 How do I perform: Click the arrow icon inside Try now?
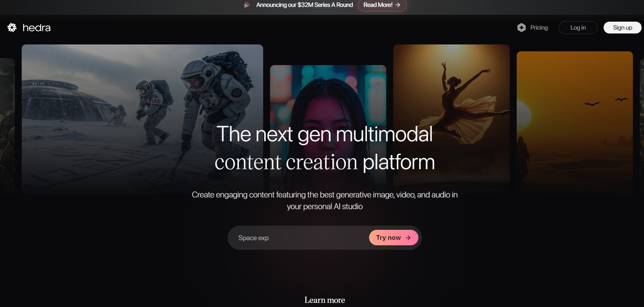coord(408,238)
